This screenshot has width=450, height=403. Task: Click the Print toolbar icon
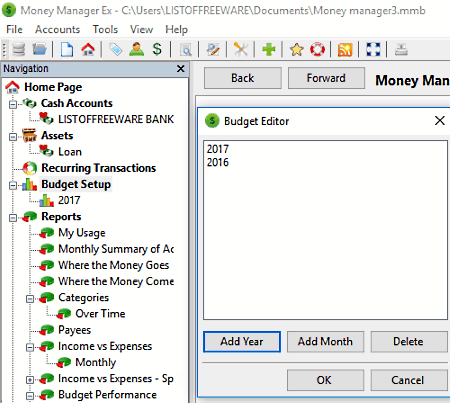click(401, 50)
